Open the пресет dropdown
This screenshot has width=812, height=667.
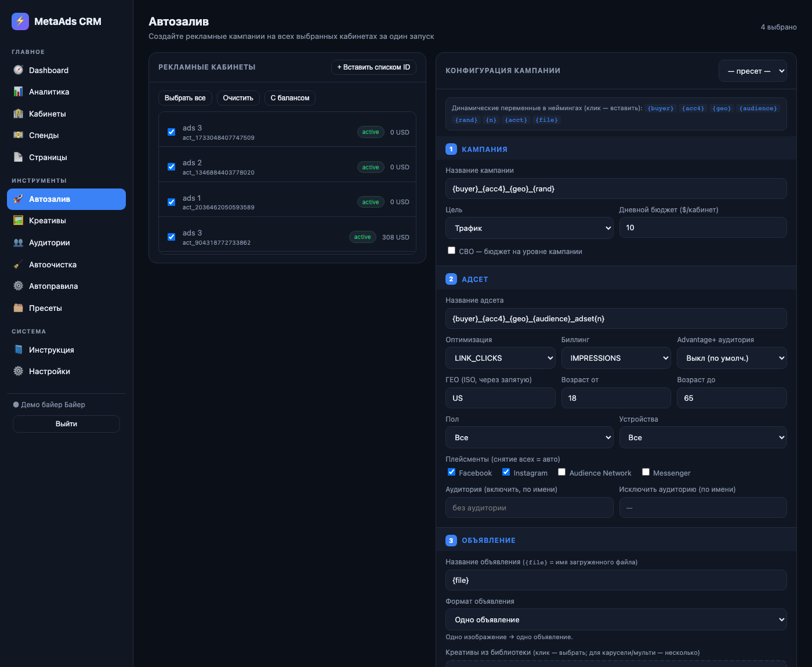(753, 71)
